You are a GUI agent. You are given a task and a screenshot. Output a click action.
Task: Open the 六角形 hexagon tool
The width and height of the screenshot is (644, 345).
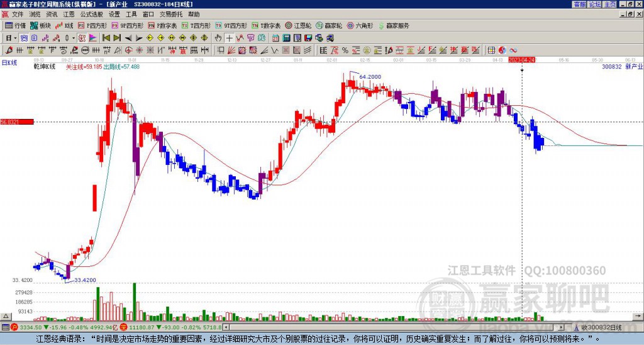[x=360, y=25]
